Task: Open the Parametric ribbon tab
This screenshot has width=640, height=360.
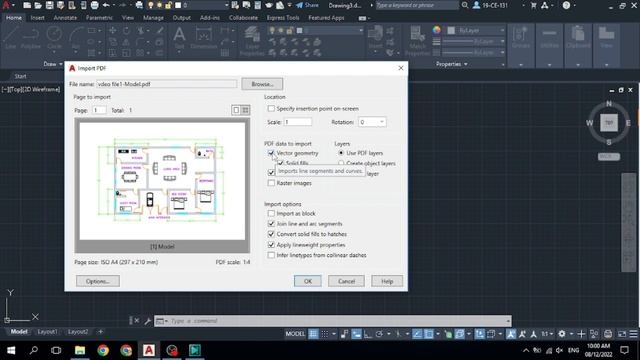Action: click(x=99, y=18)
